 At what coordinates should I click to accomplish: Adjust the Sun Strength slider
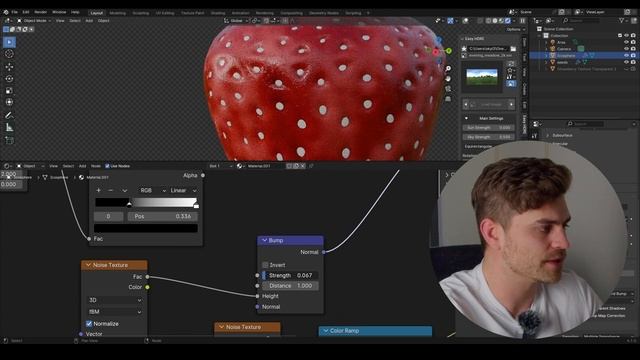[x=488, y=128]
